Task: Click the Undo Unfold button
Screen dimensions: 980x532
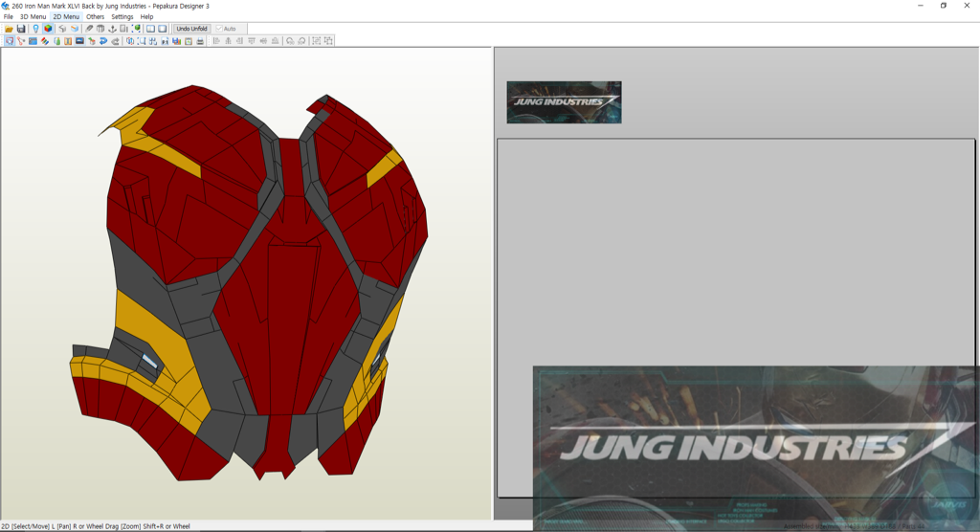Action: pyautogui.click(x=191, y=29)
